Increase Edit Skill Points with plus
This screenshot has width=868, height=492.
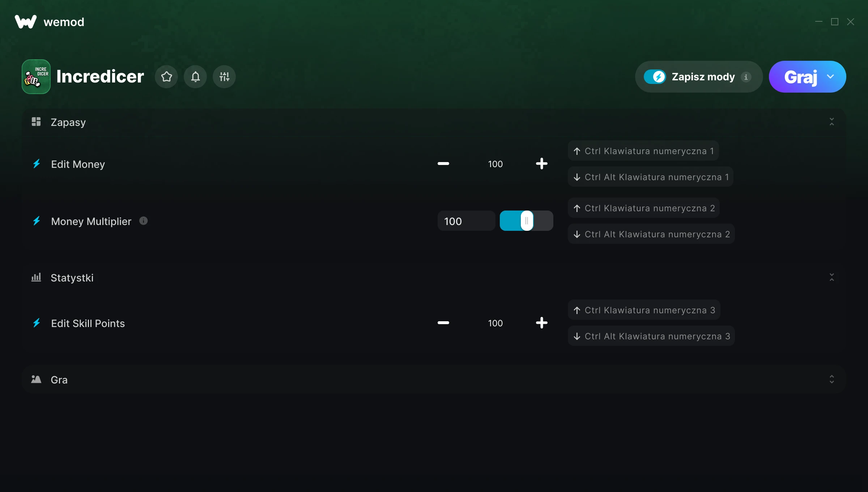click(541, 323)
